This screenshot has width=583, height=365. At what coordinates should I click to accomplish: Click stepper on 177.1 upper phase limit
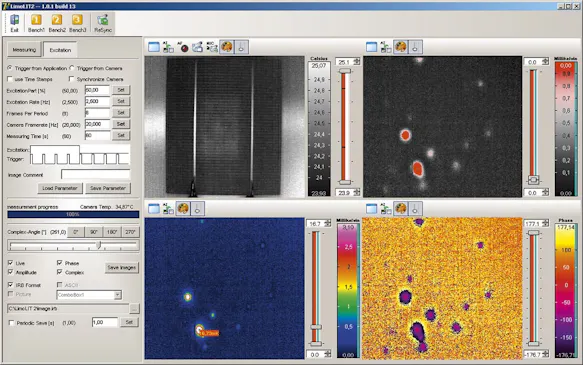[545, 223]
